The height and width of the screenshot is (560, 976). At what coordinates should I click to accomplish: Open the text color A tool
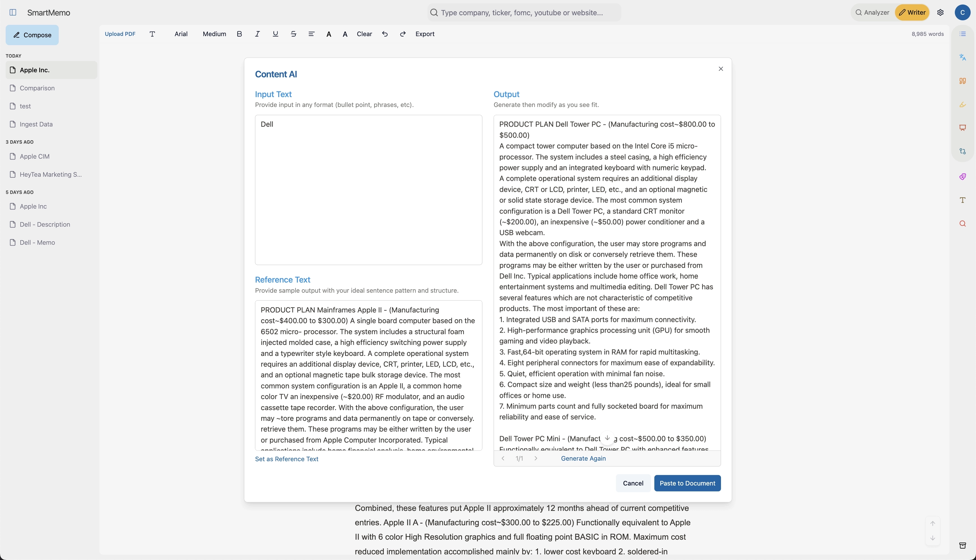328,34
